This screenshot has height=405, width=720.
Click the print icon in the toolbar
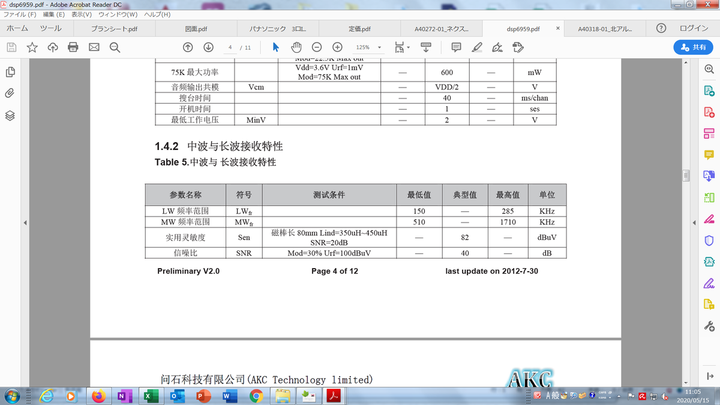[73, 47]
